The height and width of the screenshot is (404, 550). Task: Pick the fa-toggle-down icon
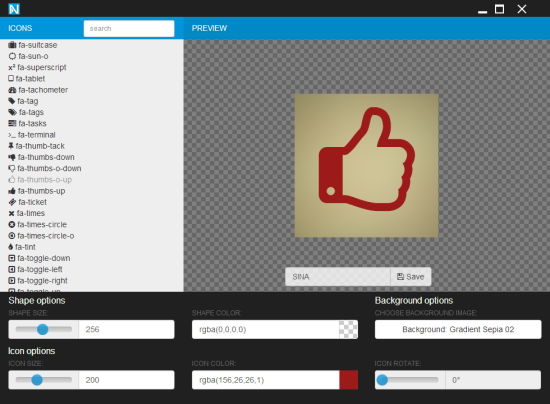(39, 258)
